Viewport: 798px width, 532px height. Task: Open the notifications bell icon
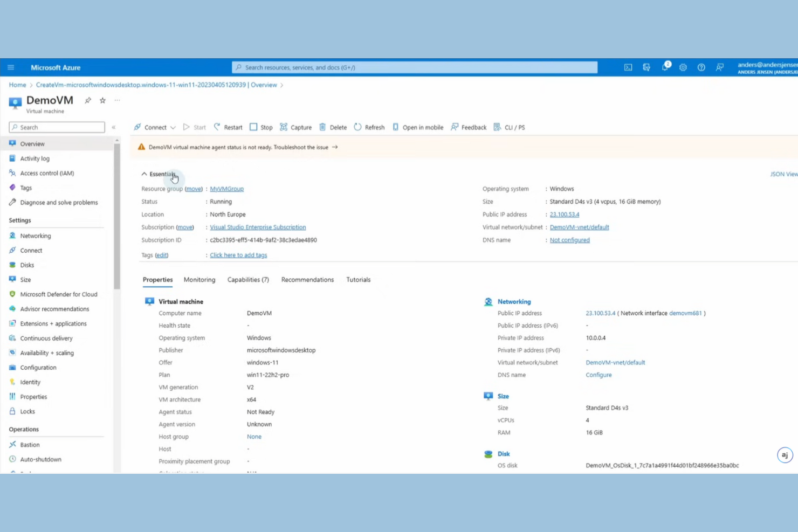point(665,67)
